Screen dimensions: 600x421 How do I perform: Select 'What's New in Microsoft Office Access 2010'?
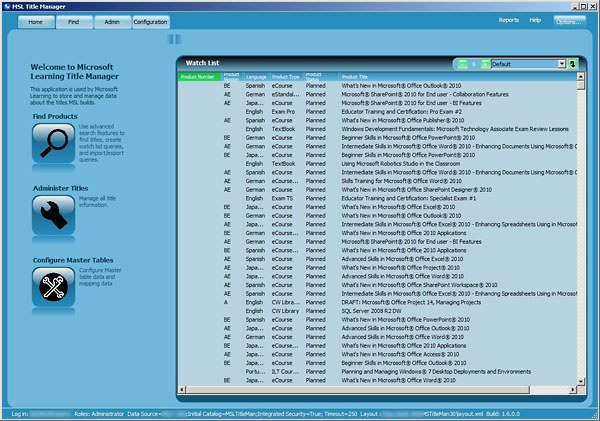pos(378,354)
